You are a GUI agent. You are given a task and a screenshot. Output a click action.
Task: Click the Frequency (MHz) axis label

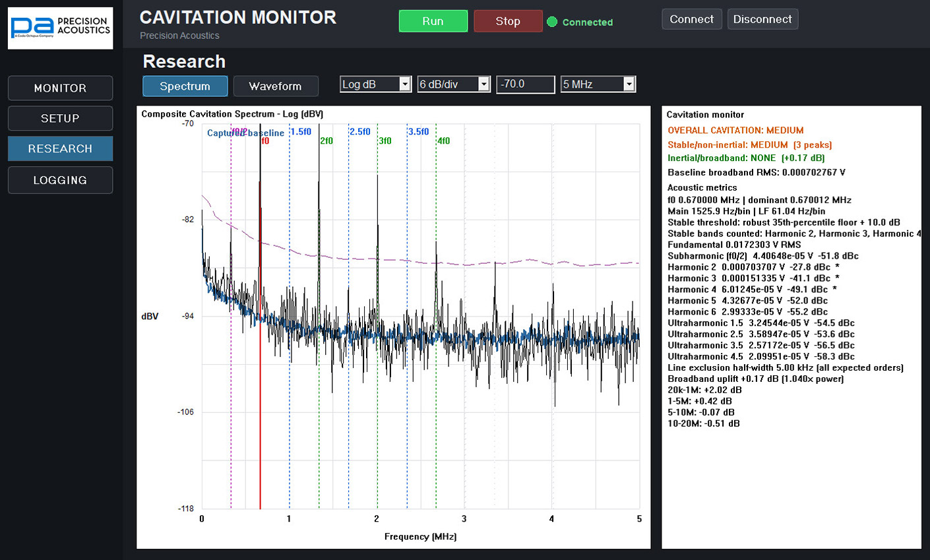(420, 536)
